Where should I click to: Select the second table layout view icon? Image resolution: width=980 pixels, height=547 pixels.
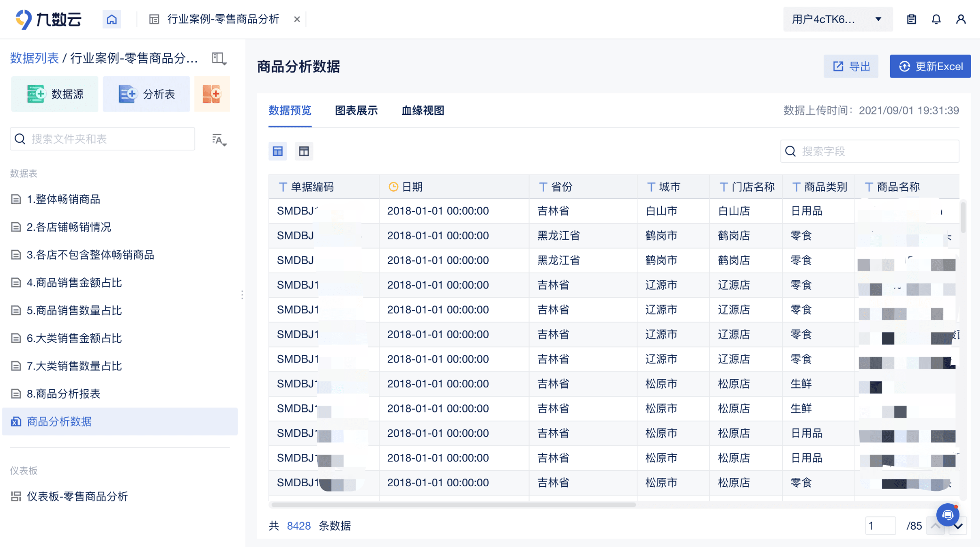pyautogui.click(x=304, y=151)
